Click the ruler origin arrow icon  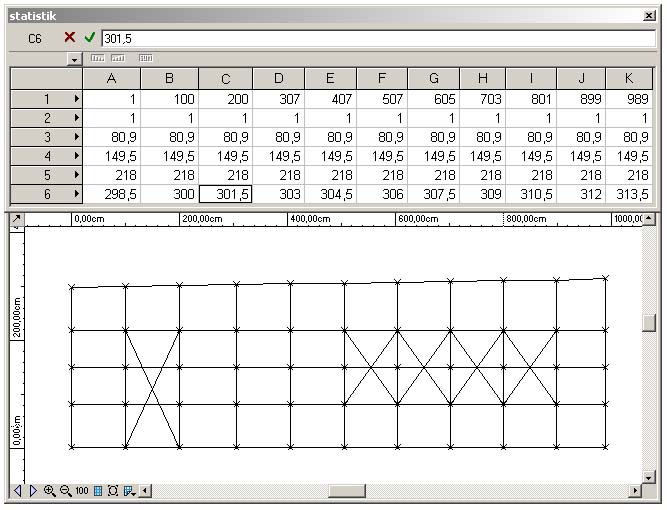[17, 219]
